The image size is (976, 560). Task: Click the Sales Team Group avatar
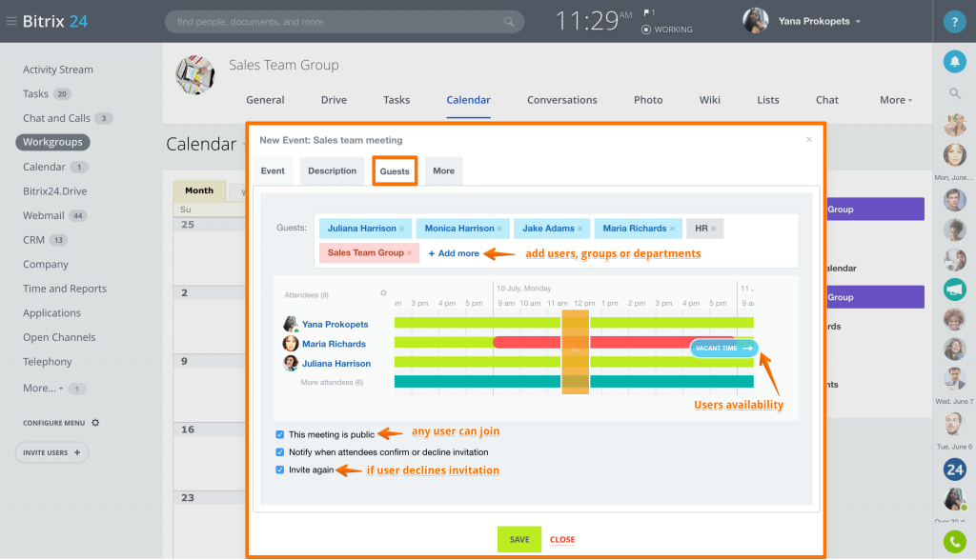coord(194,74)
